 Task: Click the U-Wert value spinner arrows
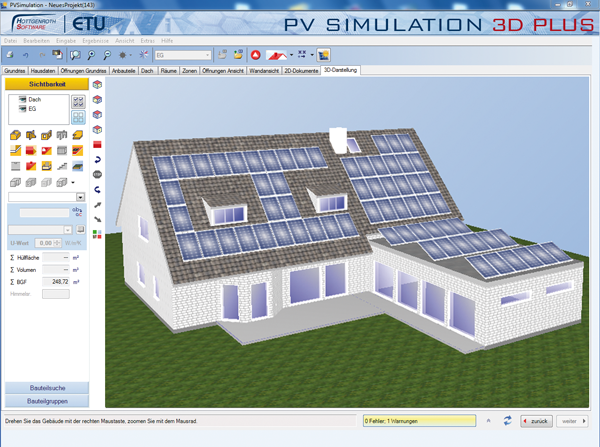(57, 243)
